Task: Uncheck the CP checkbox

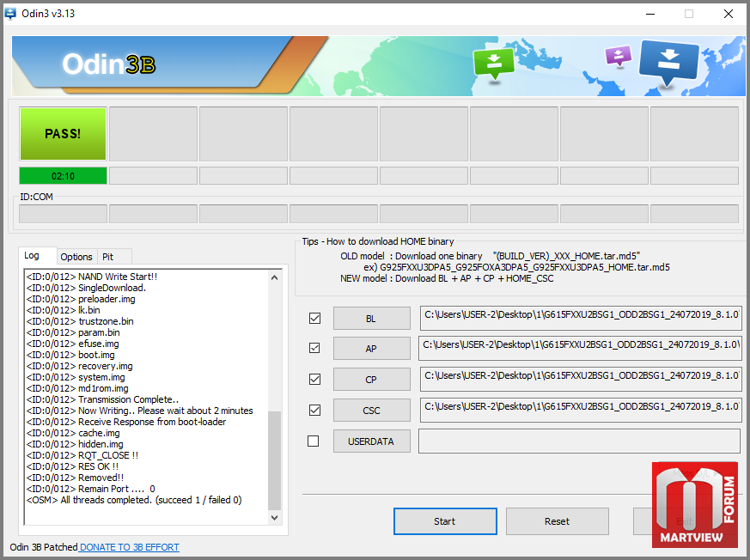Action: (x=314, y=380)
